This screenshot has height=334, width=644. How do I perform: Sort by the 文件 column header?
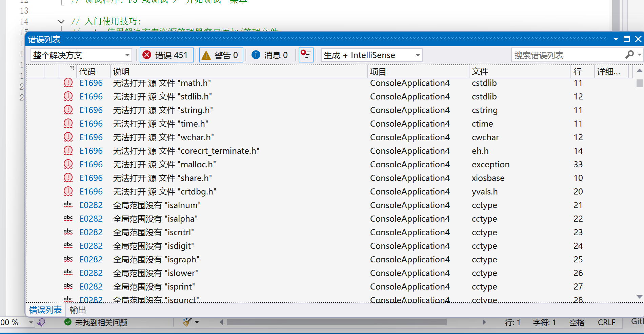coord(520,72)
